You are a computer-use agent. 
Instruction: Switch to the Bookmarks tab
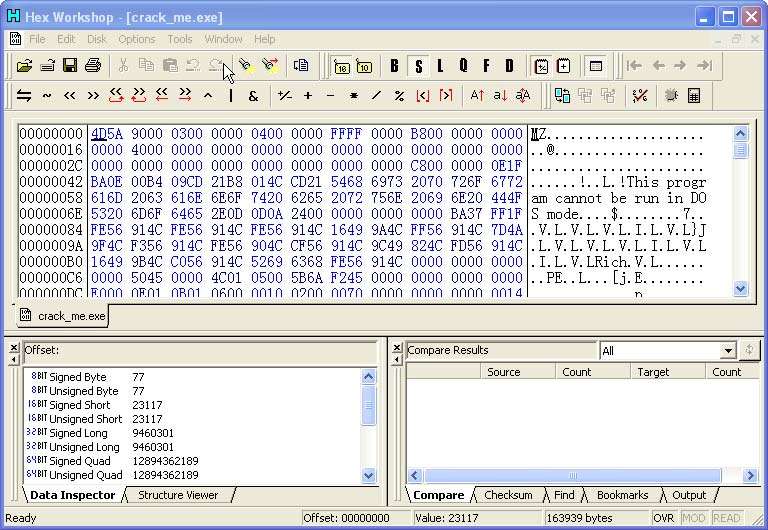tap(622, 495)
